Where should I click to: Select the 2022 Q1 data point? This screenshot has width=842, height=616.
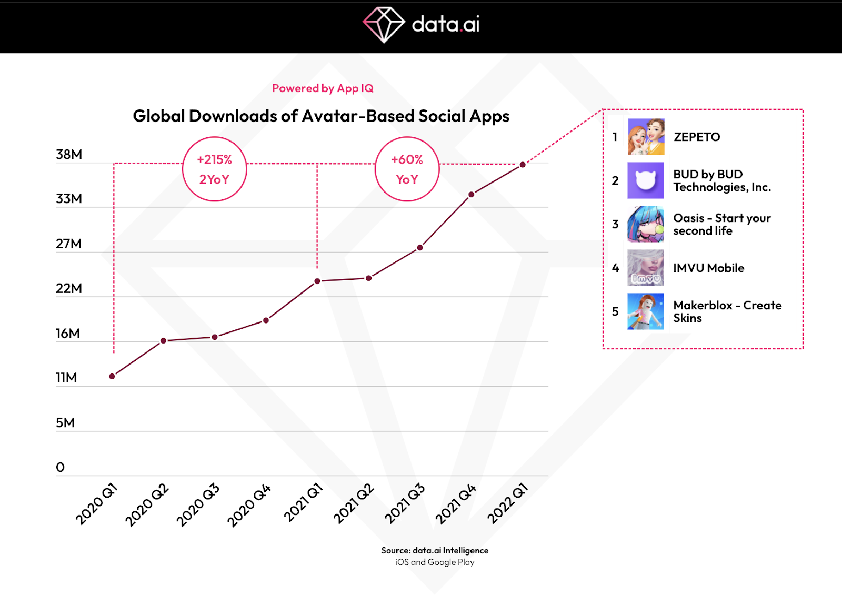[x=523, y=165]
